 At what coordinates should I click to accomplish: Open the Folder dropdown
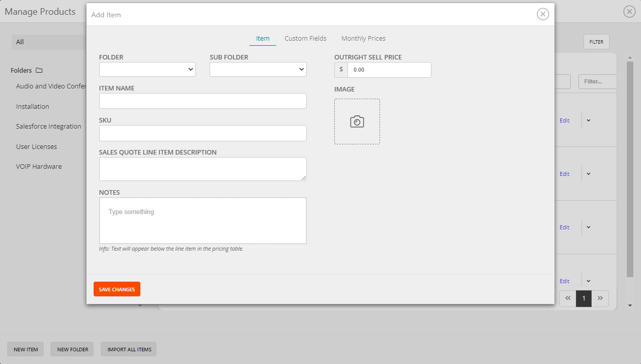tap(147, 70)
